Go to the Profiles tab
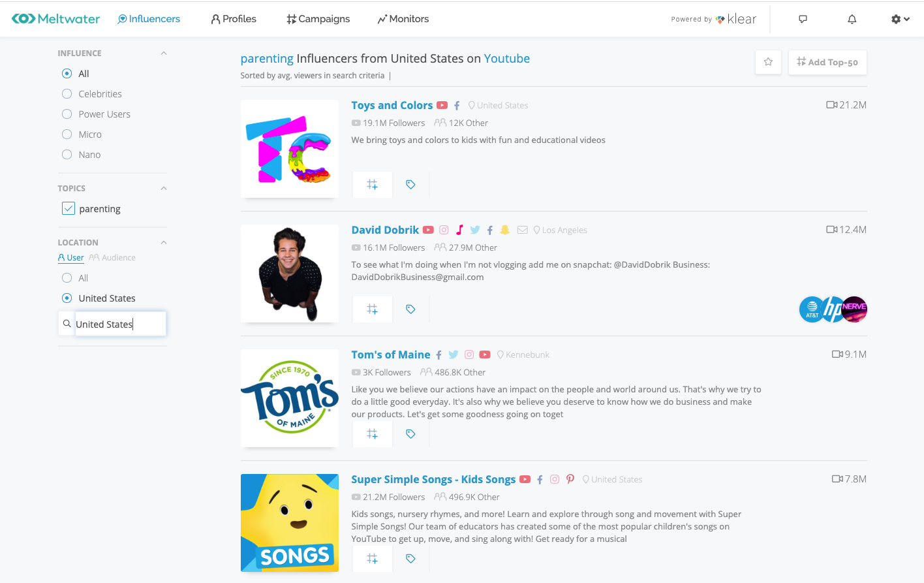Viewport: 924px width, 583px height. [x=234, y=19]
